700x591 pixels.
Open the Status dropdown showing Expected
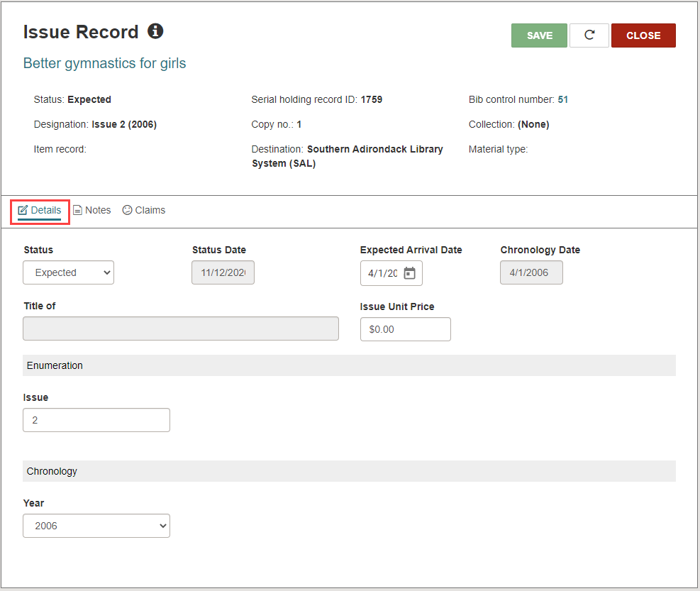68,272
